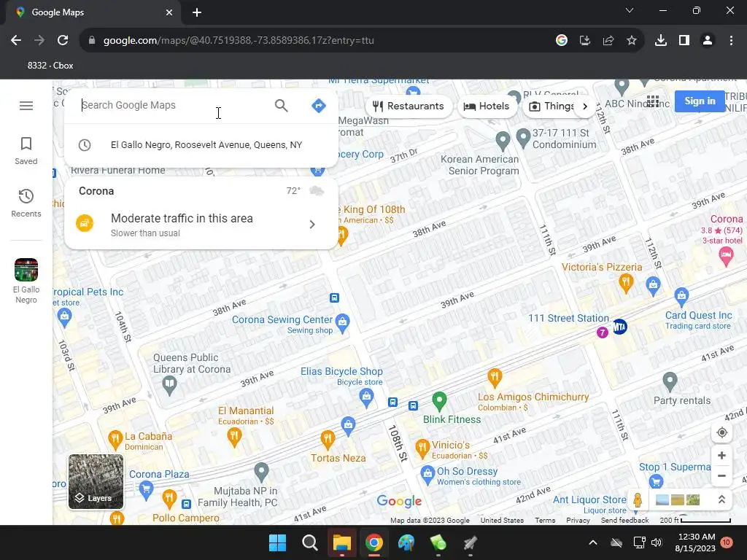Expand Moderate traffic details chevron
This screenshot has height=560, width=747.
coord(312,225)
